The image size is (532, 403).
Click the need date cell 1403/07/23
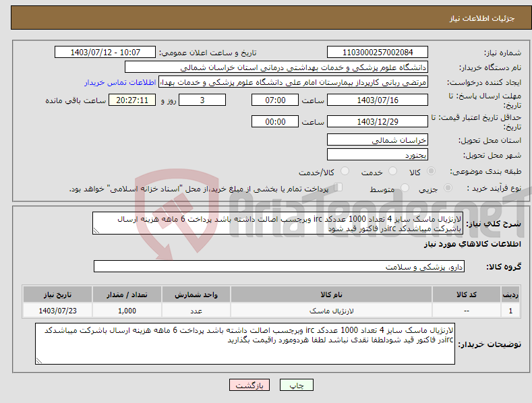[57, 311]
